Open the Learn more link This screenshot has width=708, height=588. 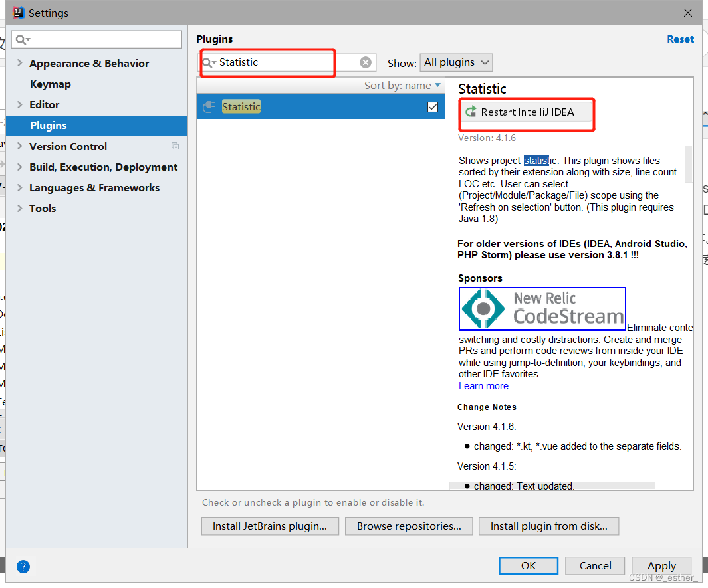click(x=483, y=386)
